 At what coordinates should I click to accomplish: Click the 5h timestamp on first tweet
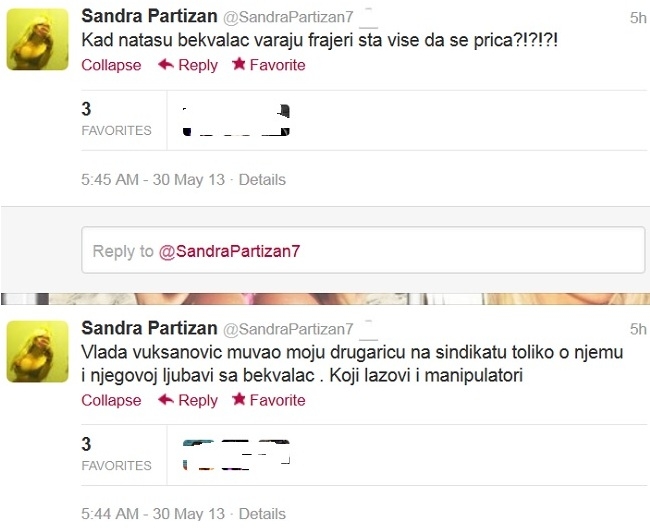point(638,18)
